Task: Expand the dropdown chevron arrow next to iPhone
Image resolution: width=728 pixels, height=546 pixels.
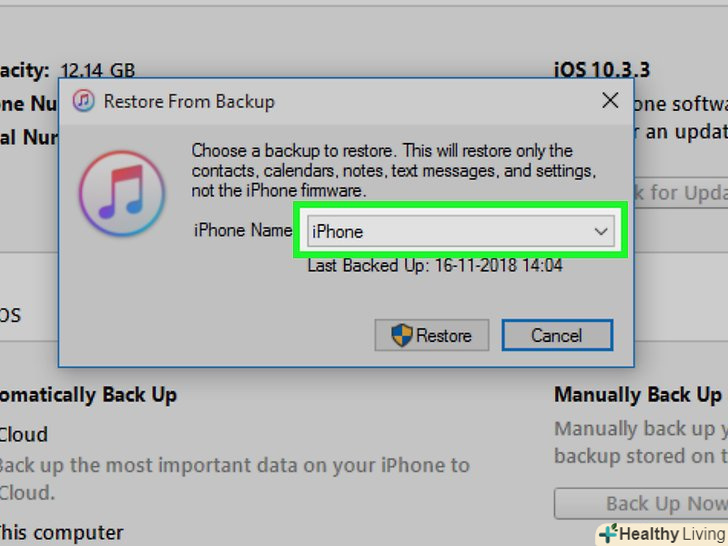Action: (x=601, y=231)
